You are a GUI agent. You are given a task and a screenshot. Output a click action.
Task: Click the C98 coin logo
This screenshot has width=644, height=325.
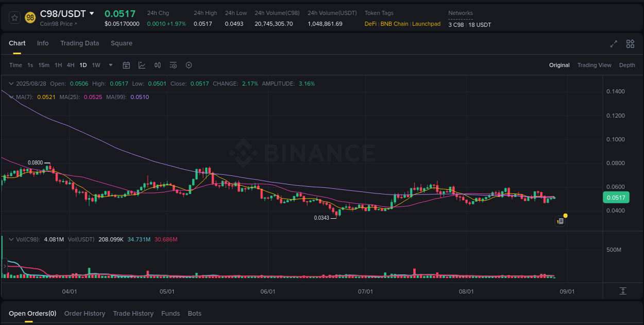(30, 18)
